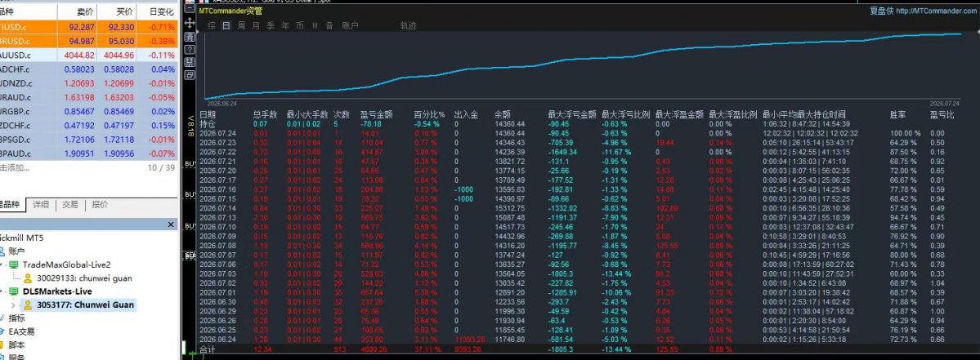Select the TradeMaxGlobal-Live2 tree item
The width and height of the screenshot is (980, 360).
(x=65, y=264)
